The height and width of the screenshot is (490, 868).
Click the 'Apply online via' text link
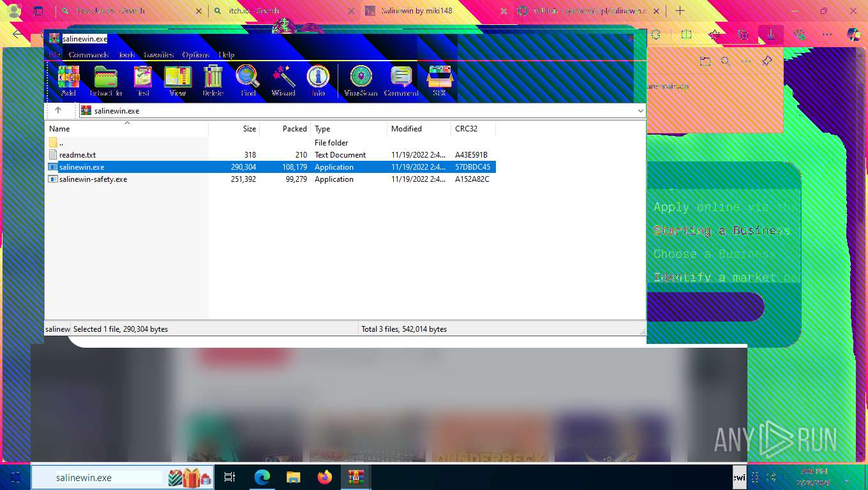pos(726,207)
